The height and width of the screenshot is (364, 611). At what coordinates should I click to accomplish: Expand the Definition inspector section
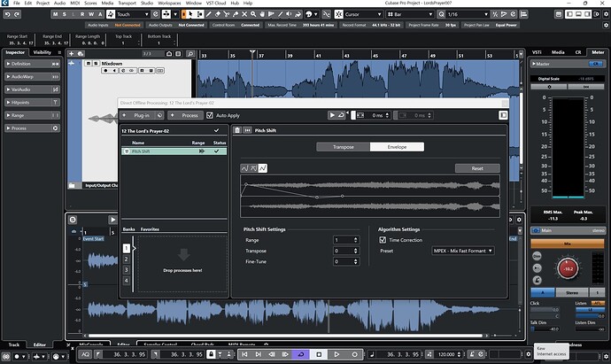tap(32, 64)
